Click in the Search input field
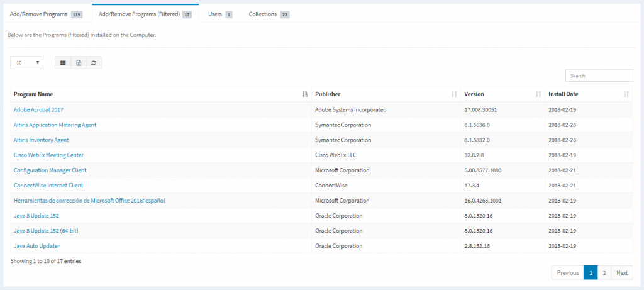Image resolution: width=644 pixels, height=290 pixels. (x=599, y=75)
